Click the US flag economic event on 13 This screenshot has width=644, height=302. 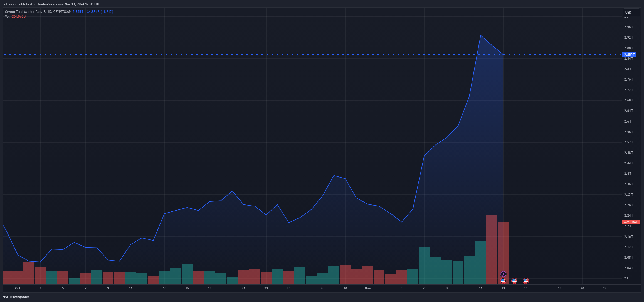[x=503, y=281]
